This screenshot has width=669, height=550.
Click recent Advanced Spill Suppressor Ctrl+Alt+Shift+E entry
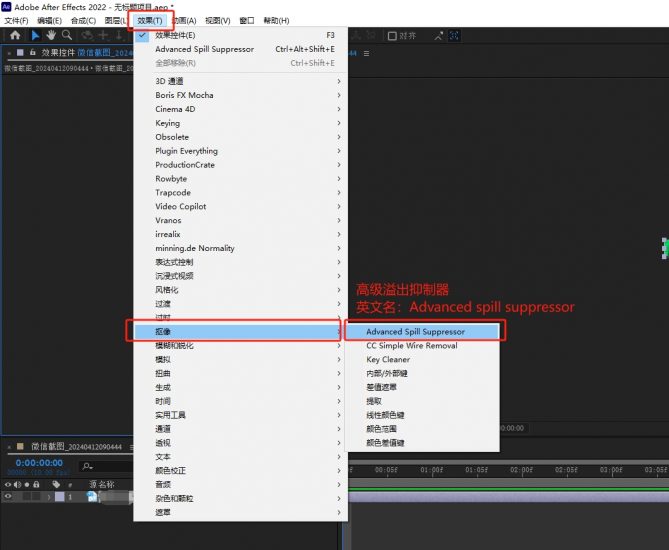(x=241, y=49)
